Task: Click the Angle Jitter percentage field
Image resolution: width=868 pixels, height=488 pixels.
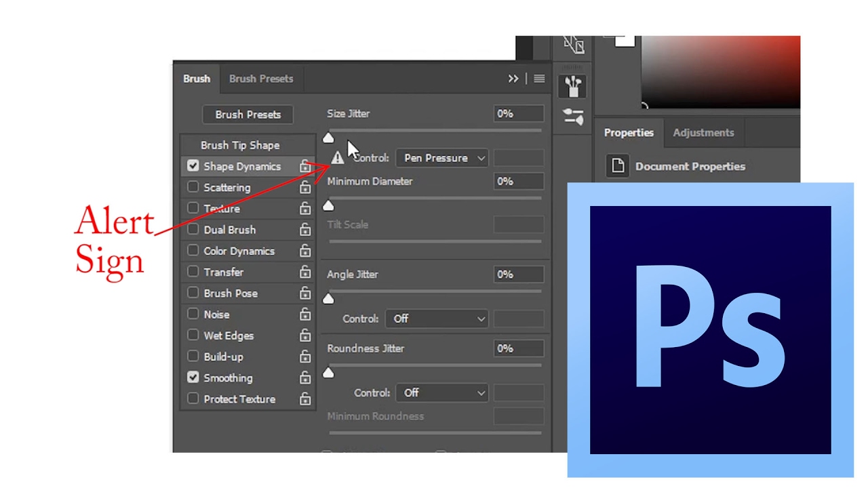Action: click(x=519, y=274)
